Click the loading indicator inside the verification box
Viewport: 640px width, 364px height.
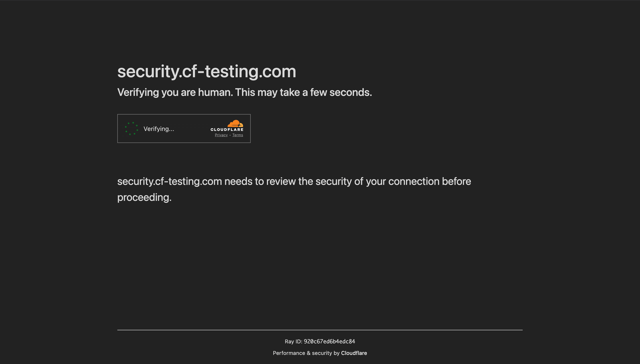pyautogui.click(x=131, y=129)
